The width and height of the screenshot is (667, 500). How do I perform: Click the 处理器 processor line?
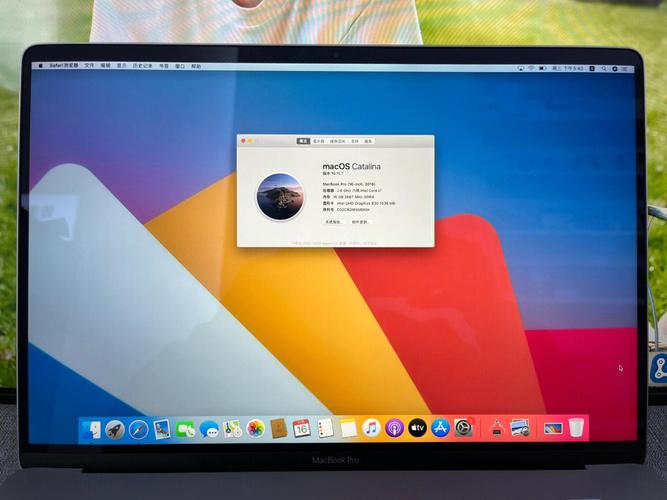352,190
